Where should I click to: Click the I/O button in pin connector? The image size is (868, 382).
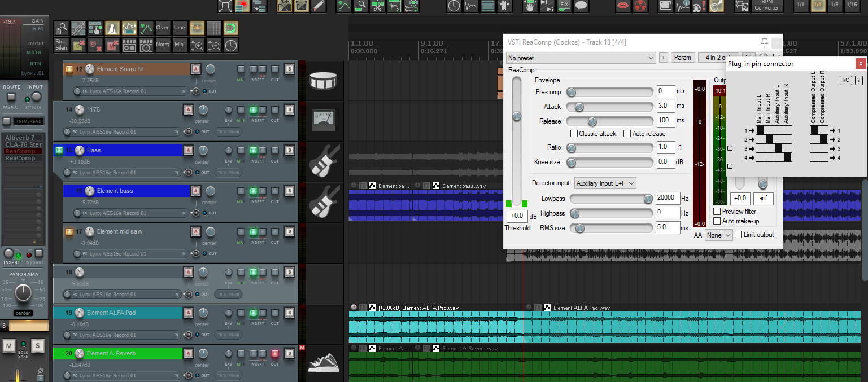tap(845, 80)
